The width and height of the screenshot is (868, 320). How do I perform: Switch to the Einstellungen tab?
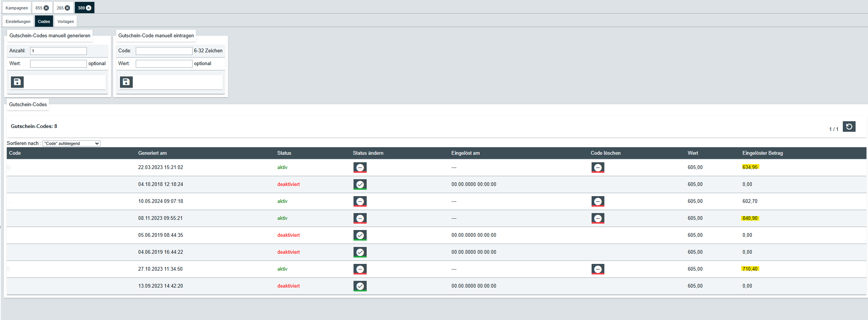18,21
